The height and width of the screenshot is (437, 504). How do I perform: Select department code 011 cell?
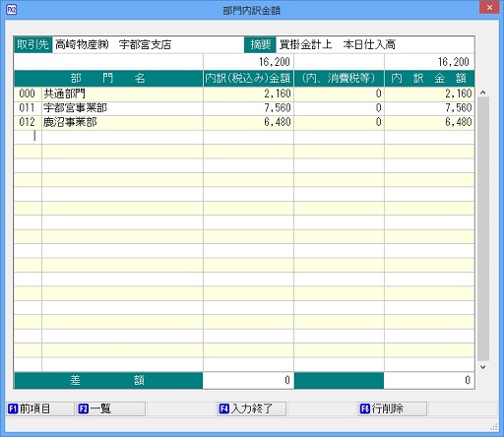28,108
